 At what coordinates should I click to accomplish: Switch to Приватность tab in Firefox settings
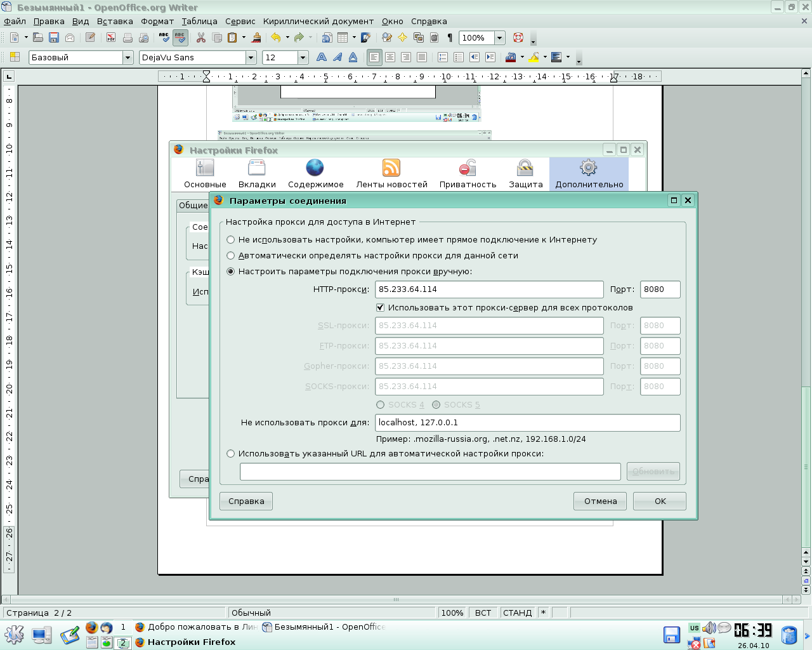tap(468, 174)
